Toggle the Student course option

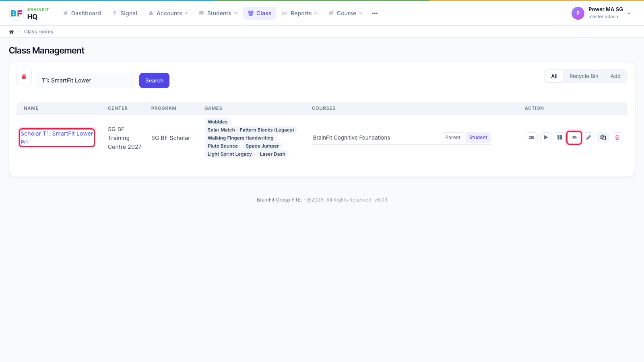coord(478,138)
